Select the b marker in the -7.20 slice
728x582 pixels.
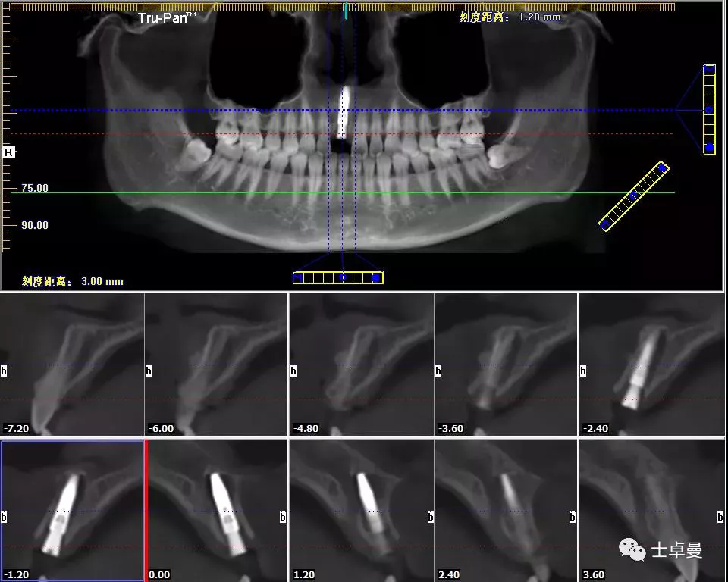(x=4, y=371)
